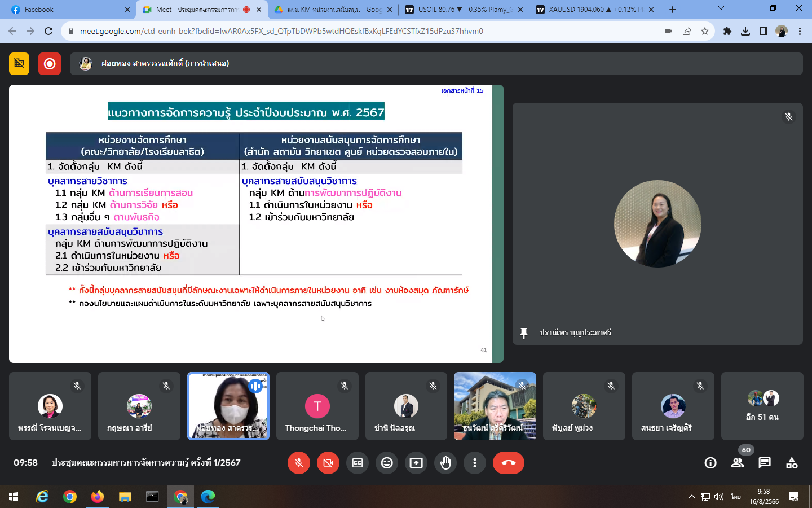Open more options three-dot menu
Image resolution: width=812 pixels, height=508 pixels.
475,463
